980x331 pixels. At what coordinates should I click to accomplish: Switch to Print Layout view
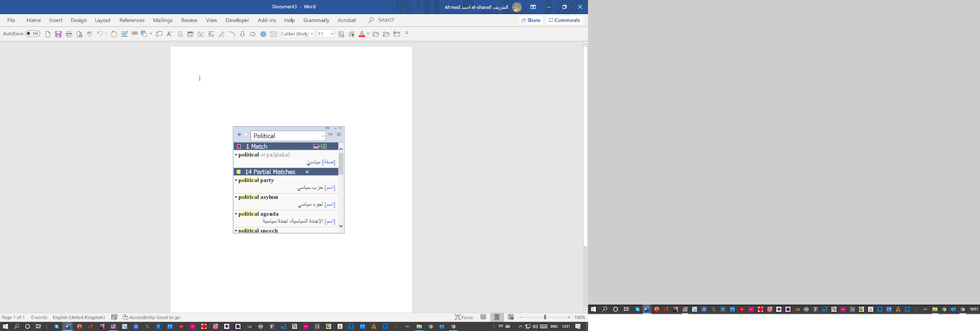(x=497, y=318)
